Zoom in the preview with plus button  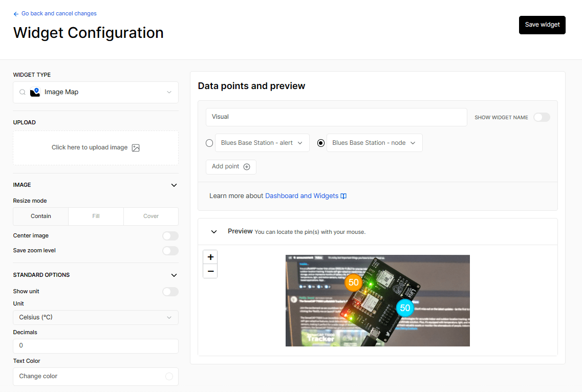point(210,257)
